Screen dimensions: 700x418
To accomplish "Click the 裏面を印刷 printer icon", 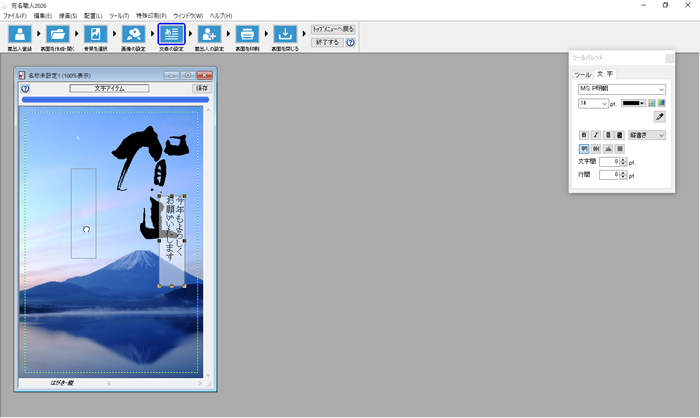I will [247, 36].
